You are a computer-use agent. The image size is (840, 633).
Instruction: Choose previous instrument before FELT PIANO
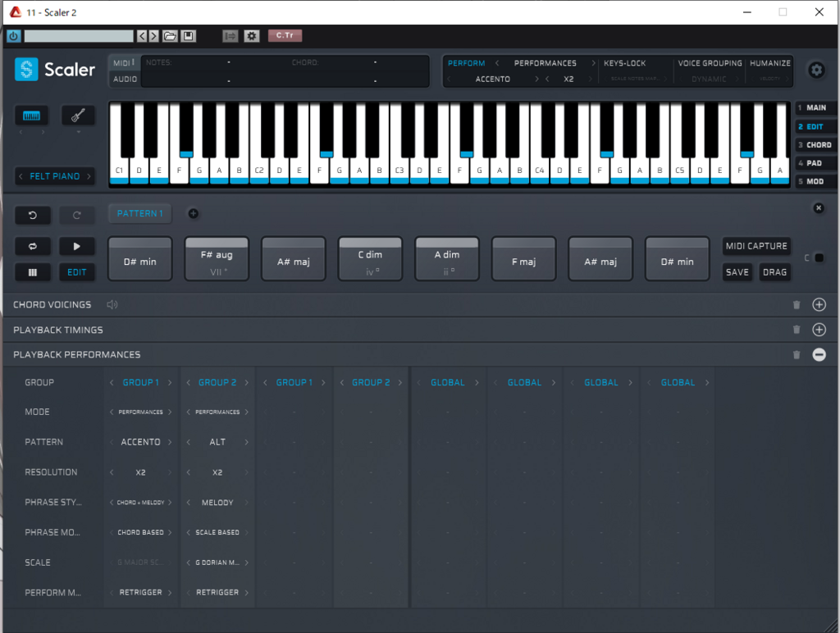[21, 176]
